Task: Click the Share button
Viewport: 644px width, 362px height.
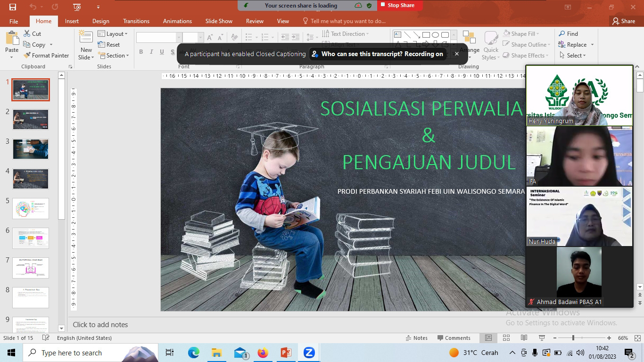Action: [624, 21]
